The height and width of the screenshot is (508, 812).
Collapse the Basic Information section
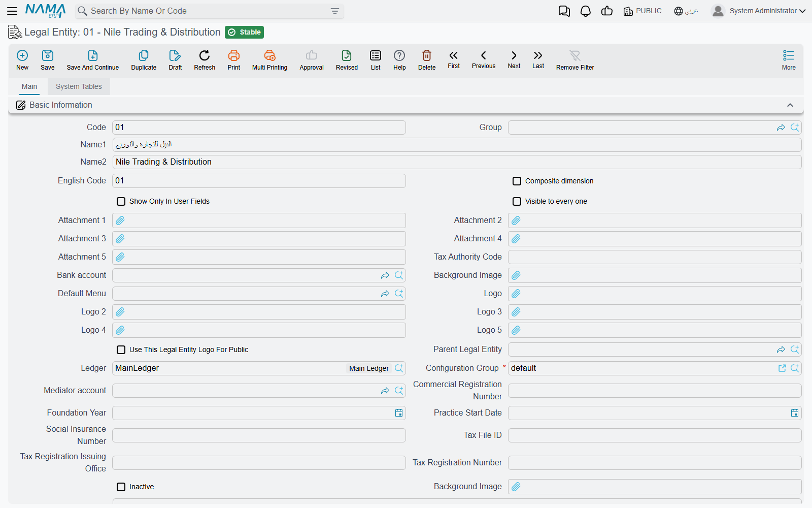click(x=790, y=105)
